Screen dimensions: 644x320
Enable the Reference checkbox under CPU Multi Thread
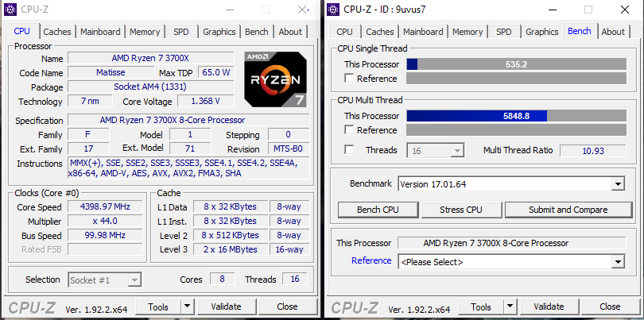click(x=349, y=129)
